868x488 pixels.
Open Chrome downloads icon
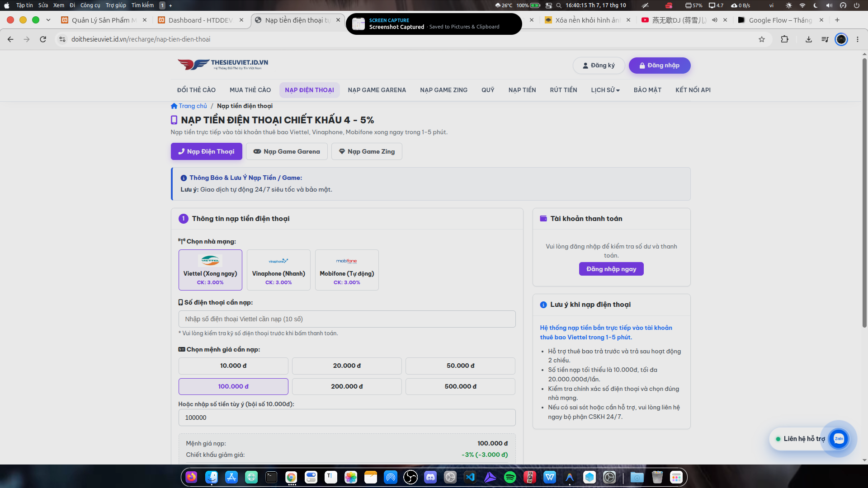coord(809,39)
